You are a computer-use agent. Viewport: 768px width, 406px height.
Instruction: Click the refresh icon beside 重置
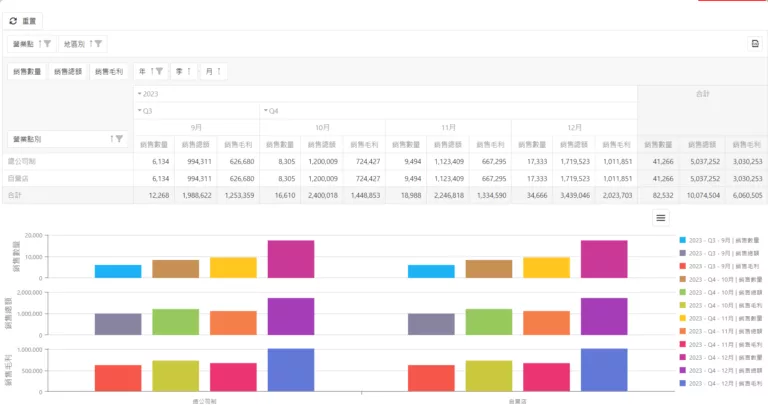coord(13,20)
